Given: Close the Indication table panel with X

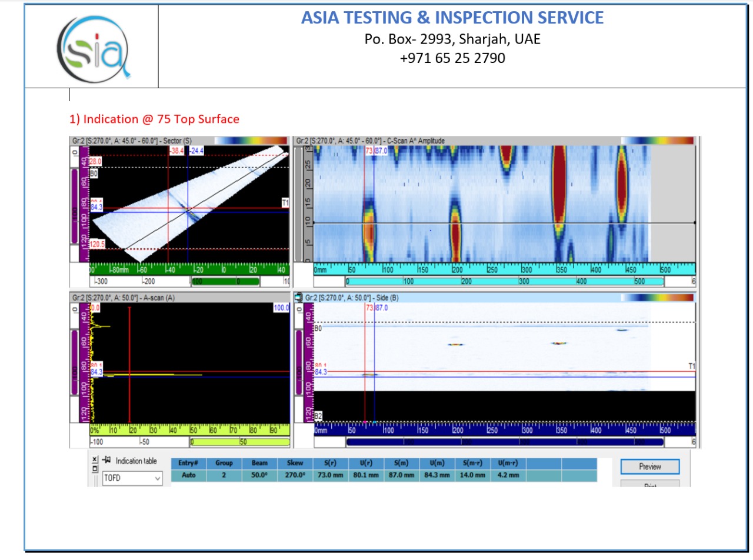Looking at the screenshot, I should (x=95, y=459).
